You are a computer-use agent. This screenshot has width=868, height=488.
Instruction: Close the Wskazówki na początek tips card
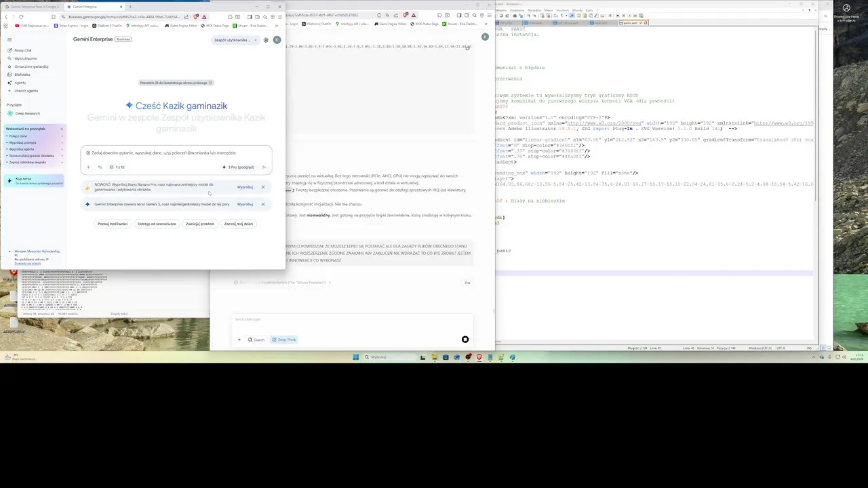tap(62, 129)
